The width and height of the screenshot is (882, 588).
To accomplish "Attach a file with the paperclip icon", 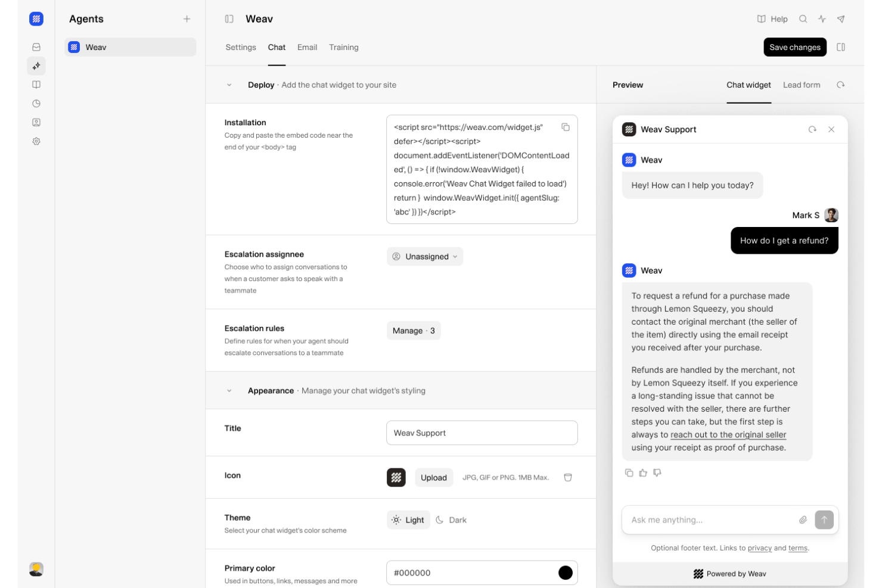I will pyautogui.click(x=803, y=519).
